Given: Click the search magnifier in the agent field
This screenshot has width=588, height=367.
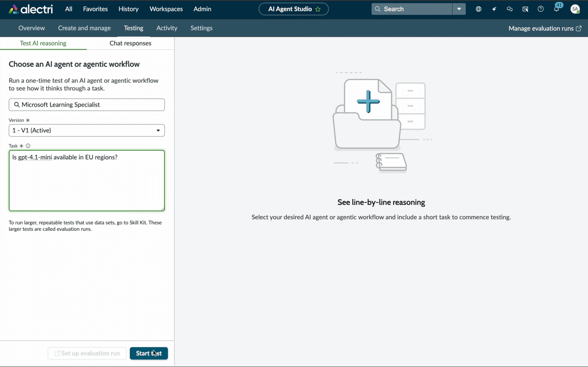Looking at the screenshot, I should pos(17,105).
